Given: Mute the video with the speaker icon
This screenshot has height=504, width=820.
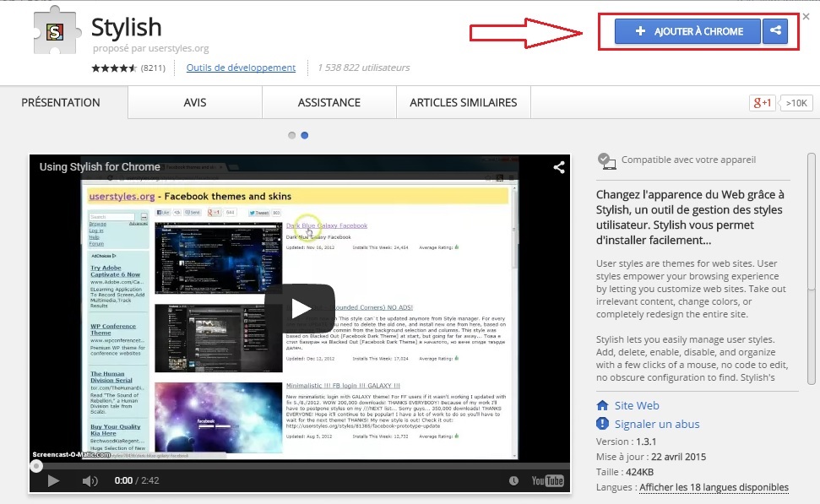Looking at the screenshot, I should [x=90, y=480].
